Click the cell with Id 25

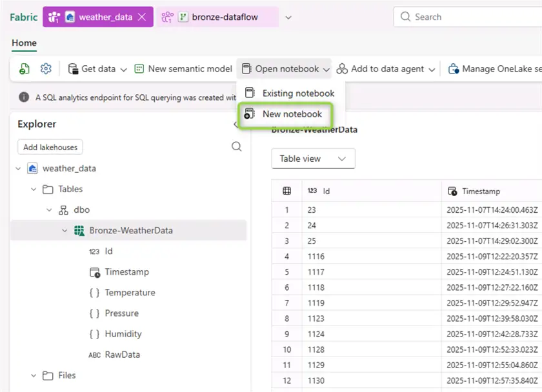[371, 240]
